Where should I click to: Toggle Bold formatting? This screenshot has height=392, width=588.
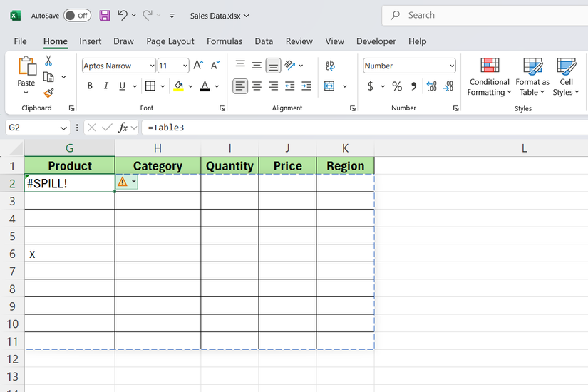(90, 86)
